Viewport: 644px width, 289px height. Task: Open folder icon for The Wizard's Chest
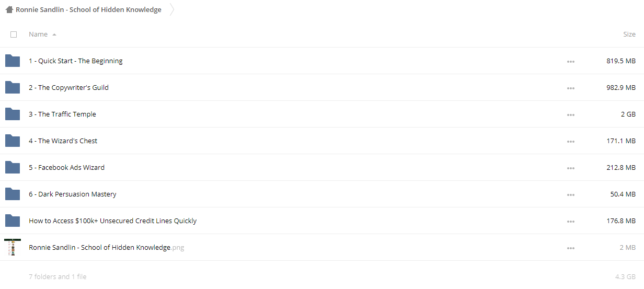(13, 141)
